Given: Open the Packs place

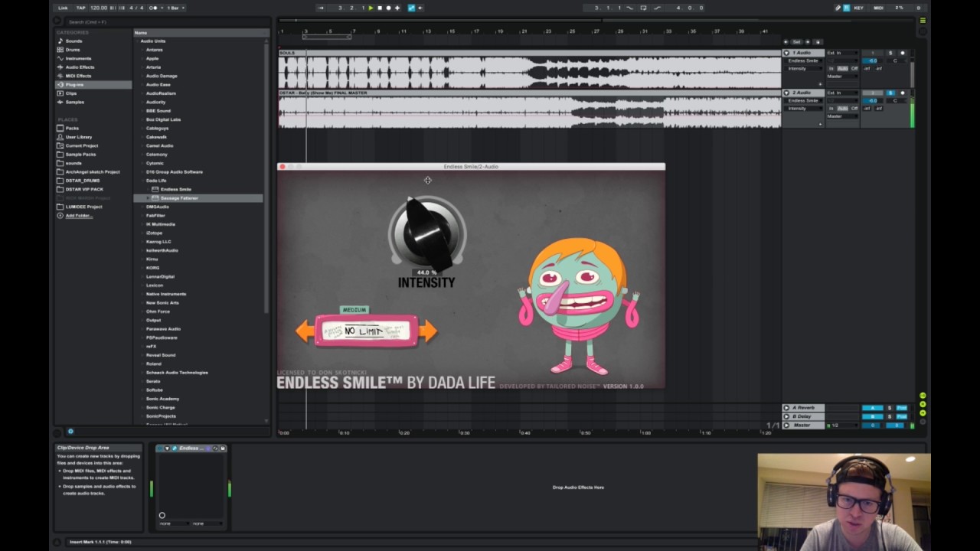Looking at the screenshot, I should pos(72,128).
